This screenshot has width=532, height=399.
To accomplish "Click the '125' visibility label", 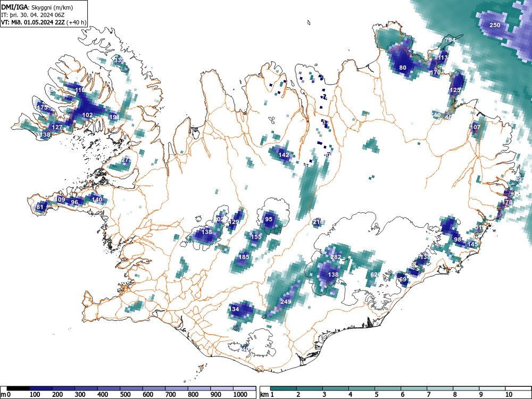I will (455, 90).
